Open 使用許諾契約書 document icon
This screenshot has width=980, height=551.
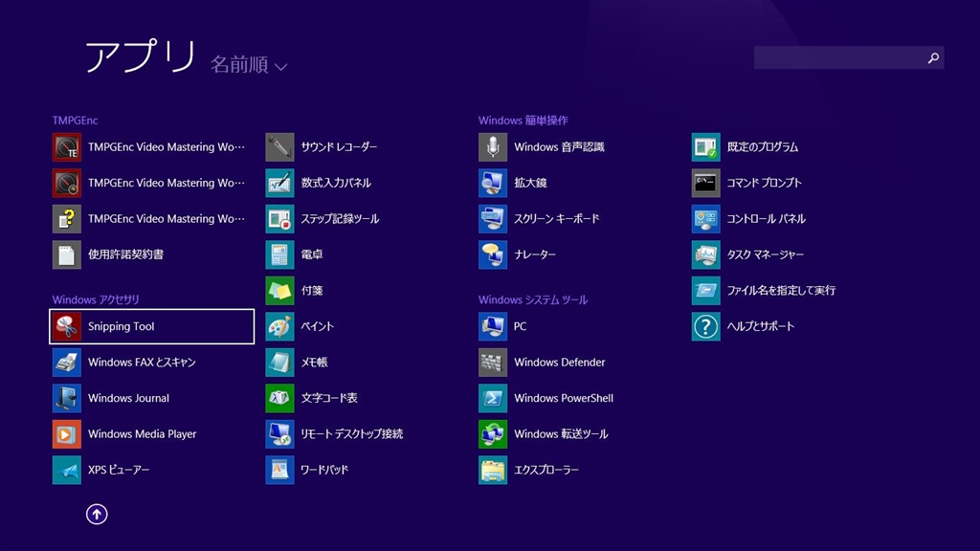point(67,254)
